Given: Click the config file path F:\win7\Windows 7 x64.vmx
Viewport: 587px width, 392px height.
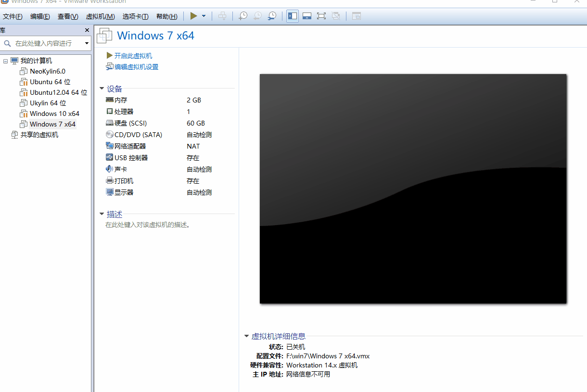Looking at the screenshot, I should 328,356.
